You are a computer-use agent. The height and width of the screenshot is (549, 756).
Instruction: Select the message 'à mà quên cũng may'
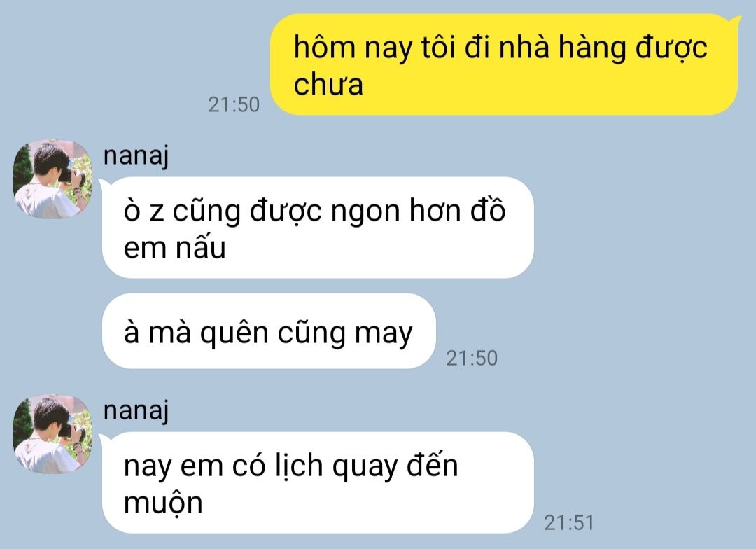[269, 331]
